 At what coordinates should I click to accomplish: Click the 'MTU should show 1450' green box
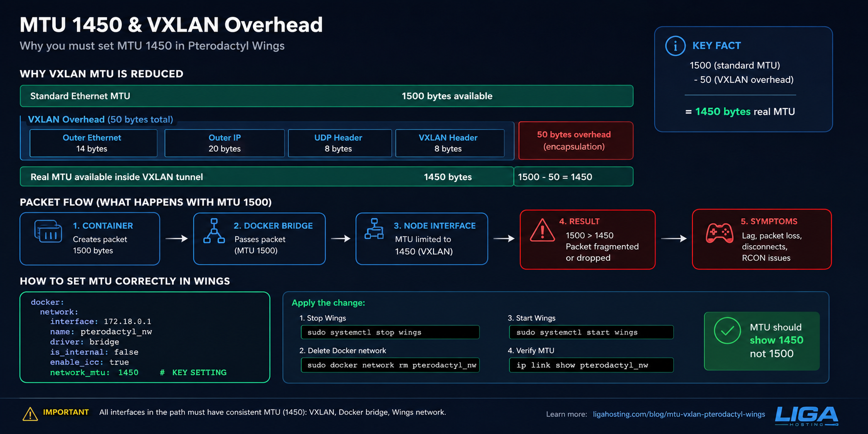click(x=762, y=341)
